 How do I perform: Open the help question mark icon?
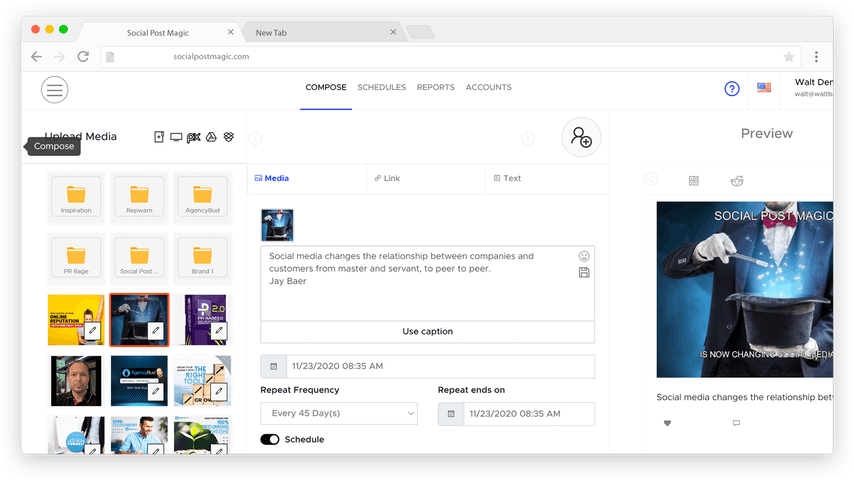[731, 88]
